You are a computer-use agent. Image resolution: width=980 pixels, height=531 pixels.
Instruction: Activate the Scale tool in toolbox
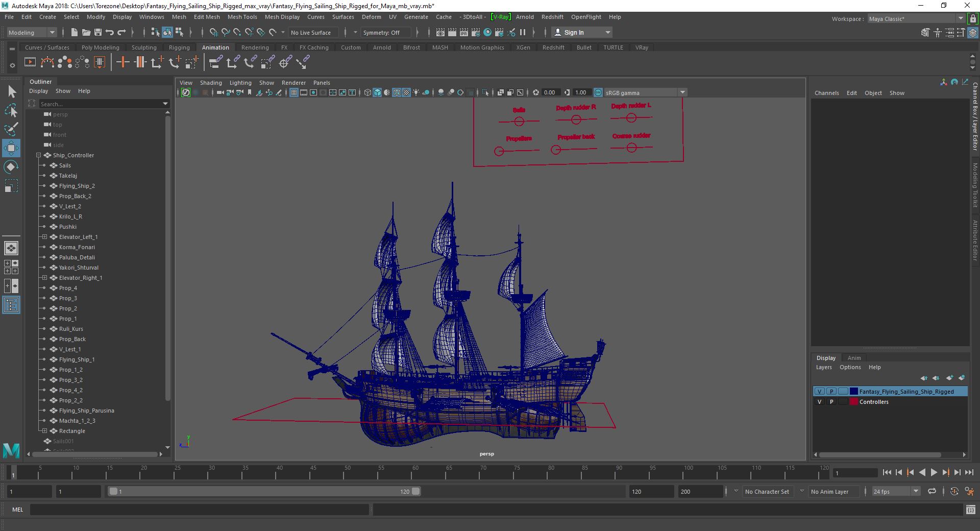[x=11, y=186]
